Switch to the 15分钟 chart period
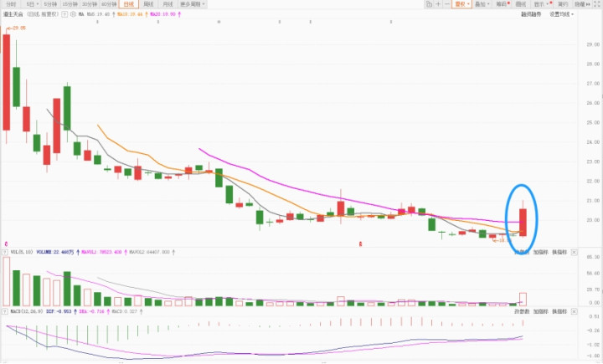This screenshot has height=364, width=603. click(70, 4)
